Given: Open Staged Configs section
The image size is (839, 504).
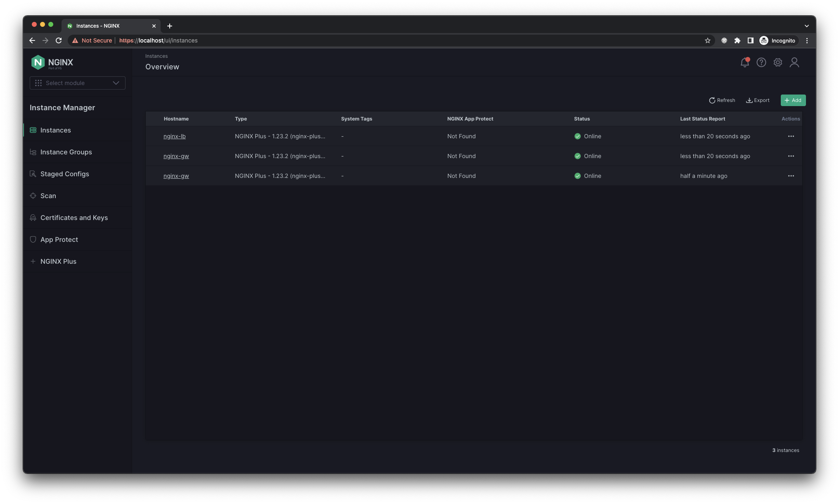Looking at the screenshot, I should (x=64, y=174).
